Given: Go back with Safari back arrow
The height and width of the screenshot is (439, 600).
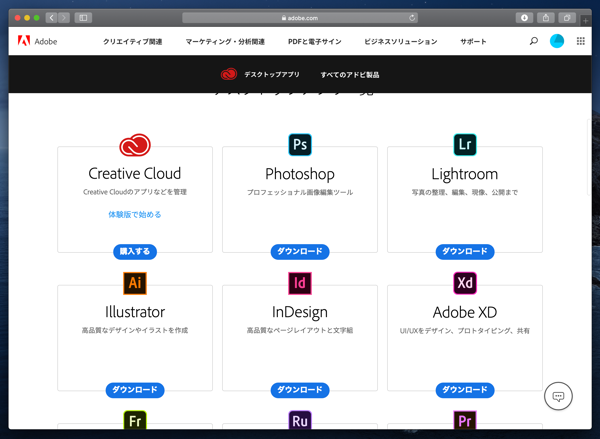Looking at the screenshot, I should click(52, 18).
